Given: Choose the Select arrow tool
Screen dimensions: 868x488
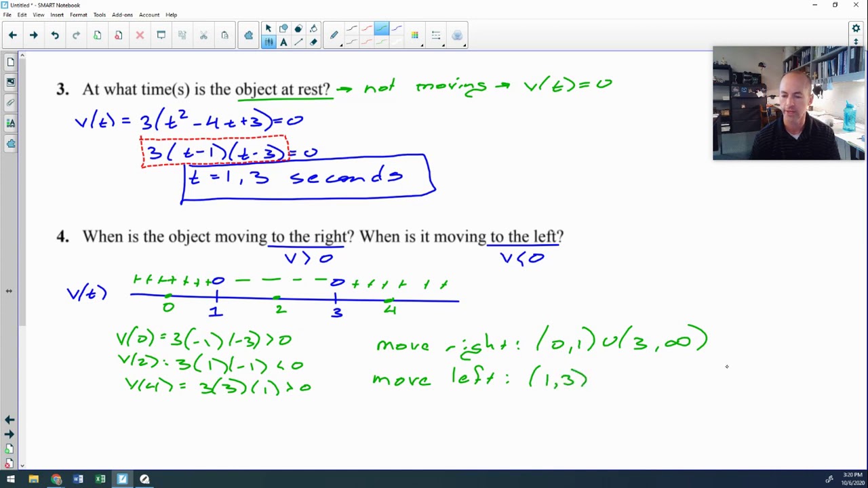Looking at the screenshot, I should [x=269, y=28].
